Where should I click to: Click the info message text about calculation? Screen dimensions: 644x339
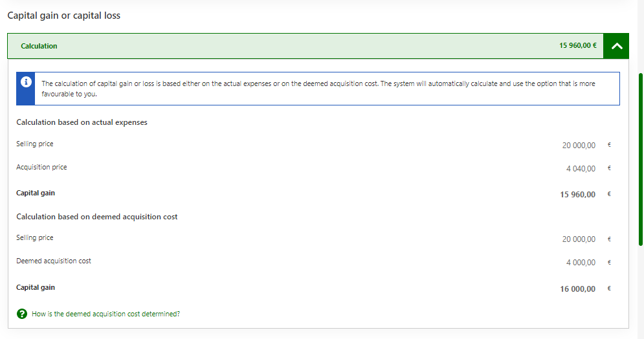pyautogui.click(x=318, y=89)
